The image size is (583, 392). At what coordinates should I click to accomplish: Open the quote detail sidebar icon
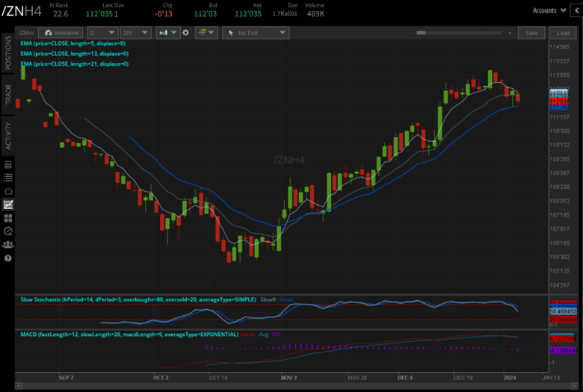click(x=7, y=164)
